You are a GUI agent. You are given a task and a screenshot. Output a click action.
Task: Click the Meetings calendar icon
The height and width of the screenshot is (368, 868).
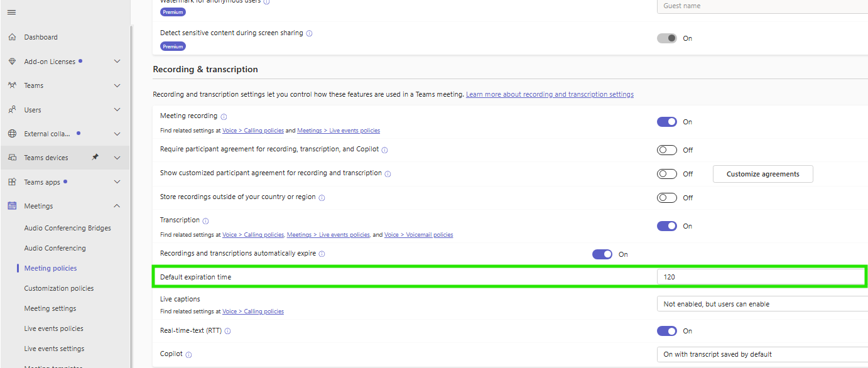[12, 206]
